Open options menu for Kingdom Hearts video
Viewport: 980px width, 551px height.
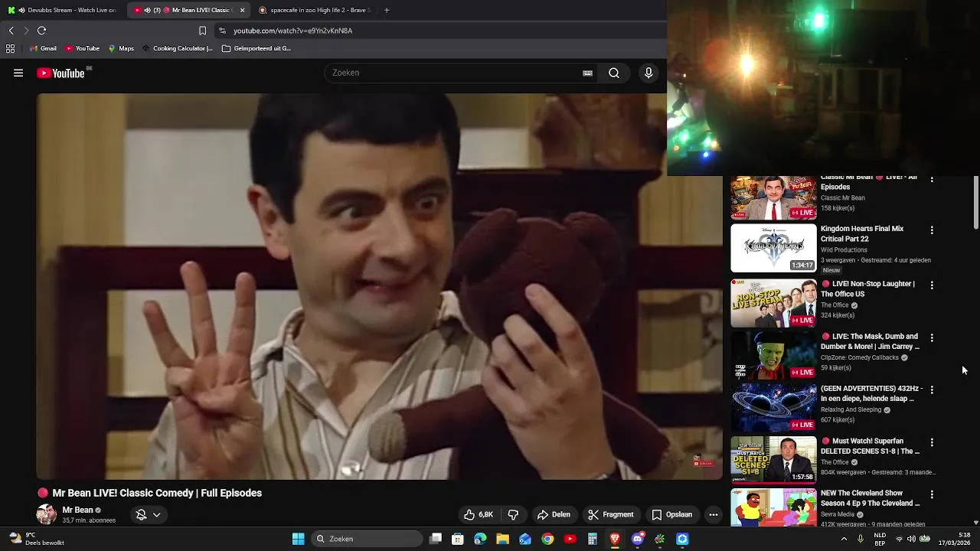[x=932, y=230]
